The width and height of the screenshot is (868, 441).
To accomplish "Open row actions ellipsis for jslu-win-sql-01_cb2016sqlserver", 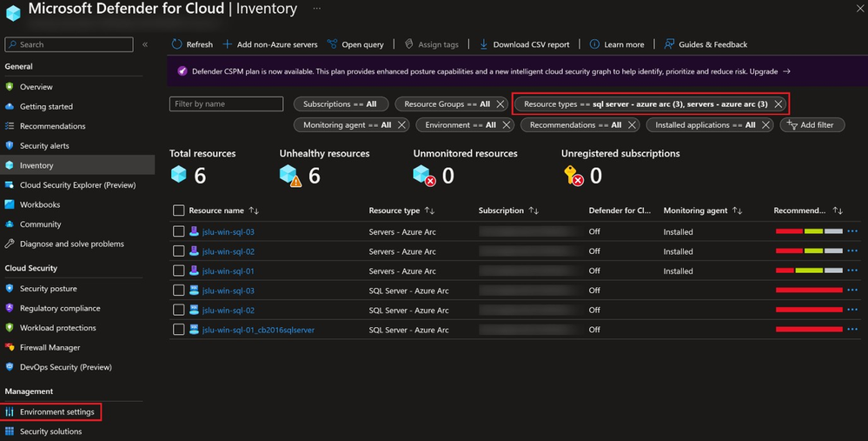I will point(852,330).
